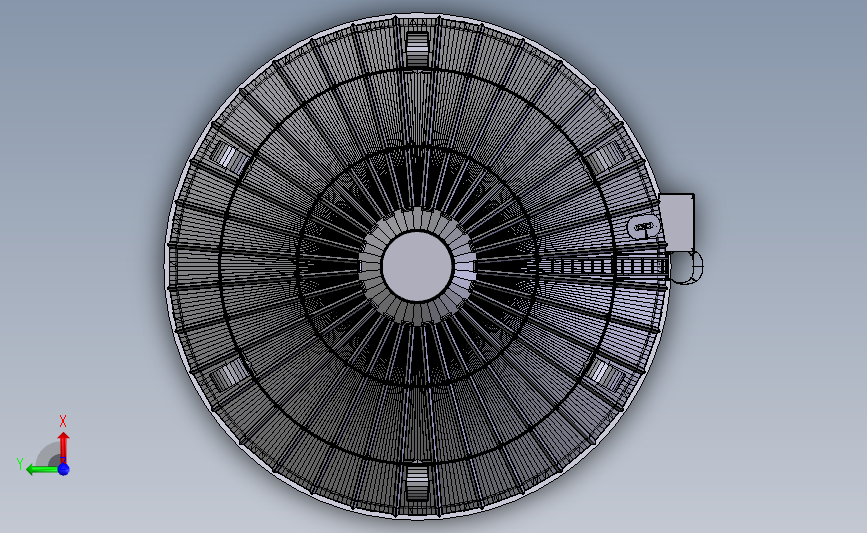Select the rectangular box on the model's right edge
Image resolution: width=867 pixels, height=533 pixels.
677,222
